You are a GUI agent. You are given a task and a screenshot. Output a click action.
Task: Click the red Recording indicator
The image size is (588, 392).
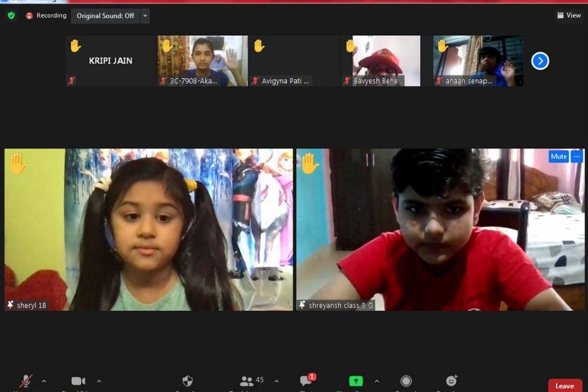pos(46,15)
